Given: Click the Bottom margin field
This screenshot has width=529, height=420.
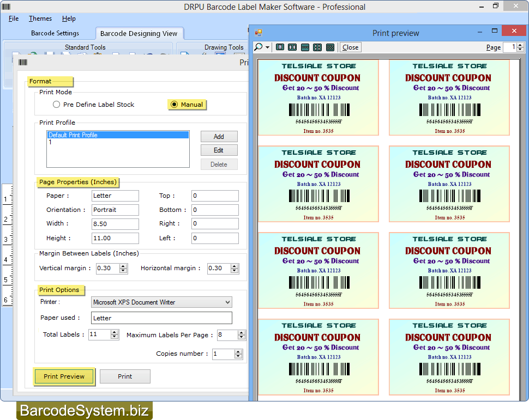Looking at the screenshot, I should coord(215,210).
